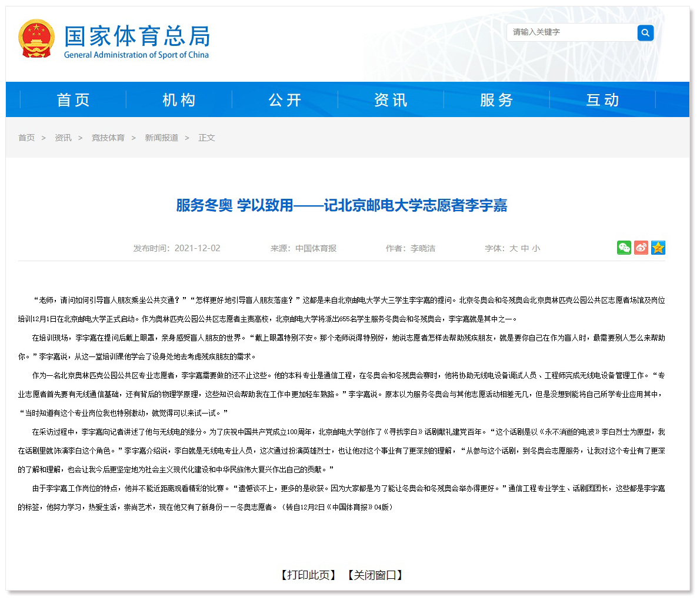Share article via the Weibo icon
700x600 pixels.
coord(641,247)
